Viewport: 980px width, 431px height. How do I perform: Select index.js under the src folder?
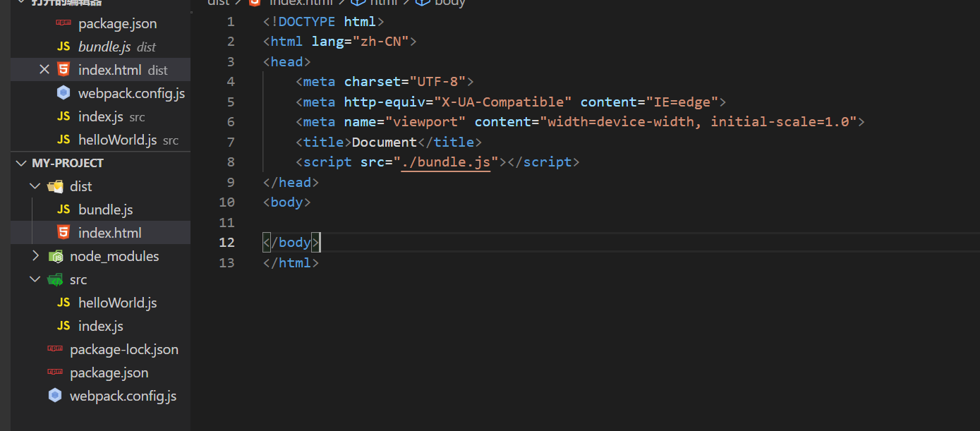click(100, 326)
